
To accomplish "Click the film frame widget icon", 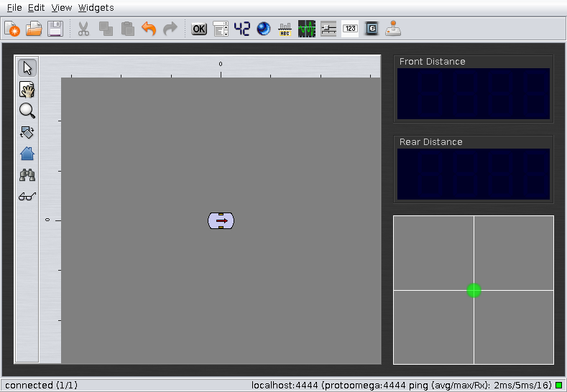I will [x=372, y=29].
